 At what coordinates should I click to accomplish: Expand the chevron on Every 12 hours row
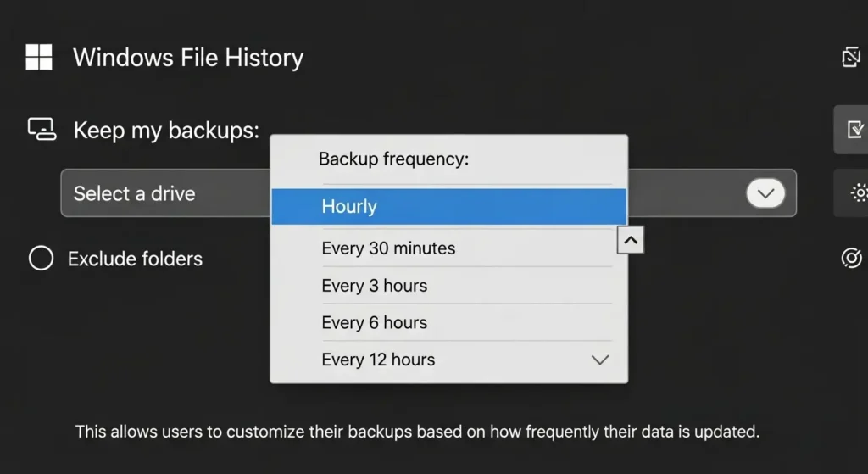(x=600, y=360)
